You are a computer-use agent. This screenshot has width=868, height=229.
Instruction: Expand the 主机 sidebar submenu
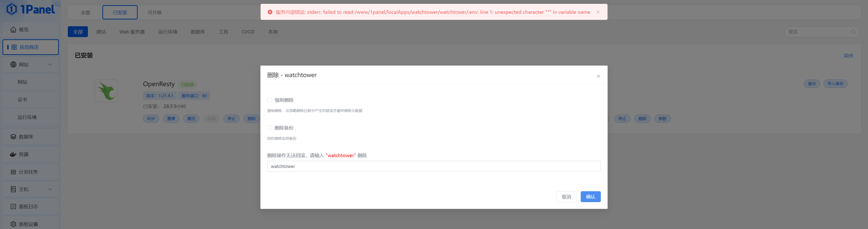50,189
